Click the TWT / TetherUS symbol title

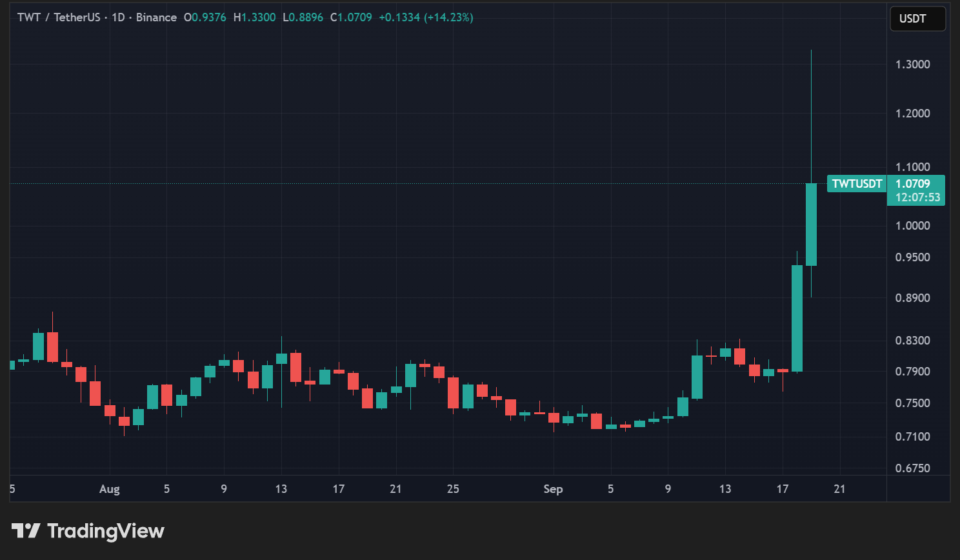click(x=59, y=17)
